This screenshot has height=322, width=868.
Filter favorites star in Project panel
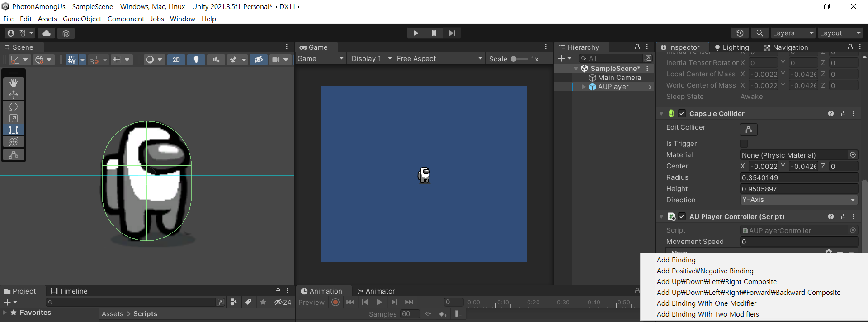click(x=263, y=302)
